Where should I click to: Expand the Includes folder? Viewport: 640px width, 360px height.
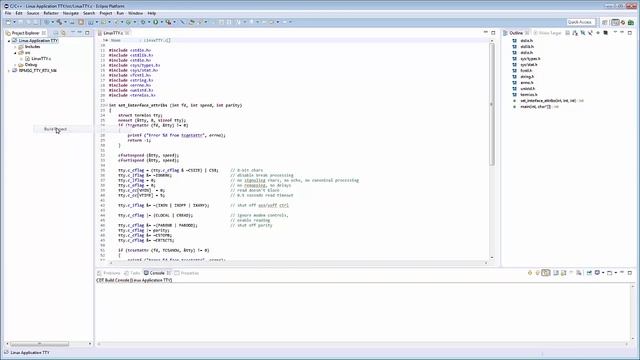(x=16, y=47)
